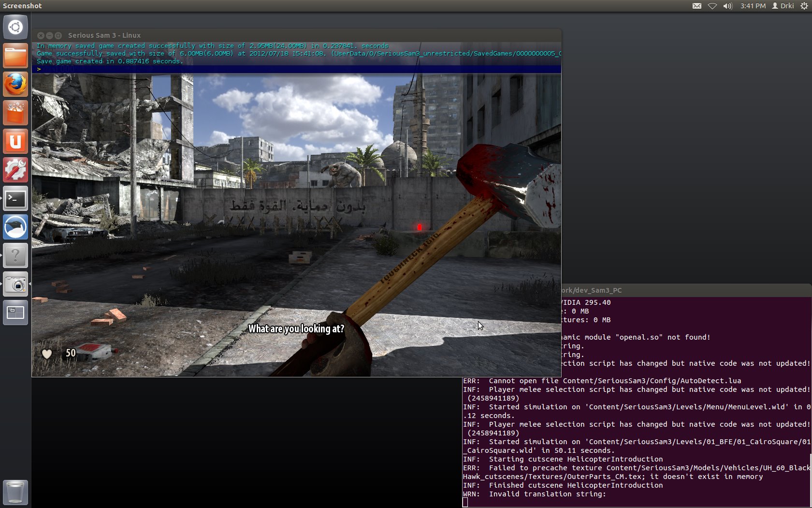
Task: Open the Files folder launcher
Action: [15, 56]
